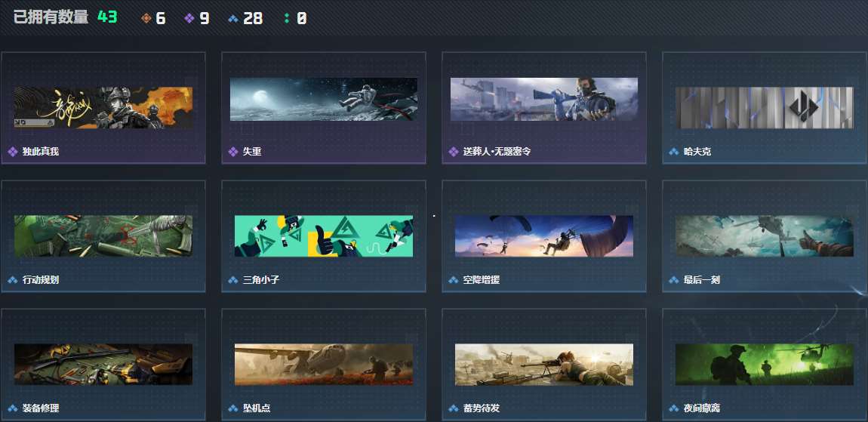
Task: Choose the 送葬人·无题密令 banner image
Action: [x=544, y=99]
